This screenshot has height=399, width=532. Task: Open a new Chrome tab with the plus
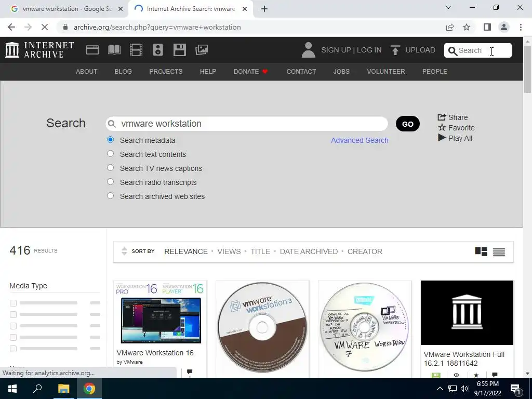tap(264, 9)
